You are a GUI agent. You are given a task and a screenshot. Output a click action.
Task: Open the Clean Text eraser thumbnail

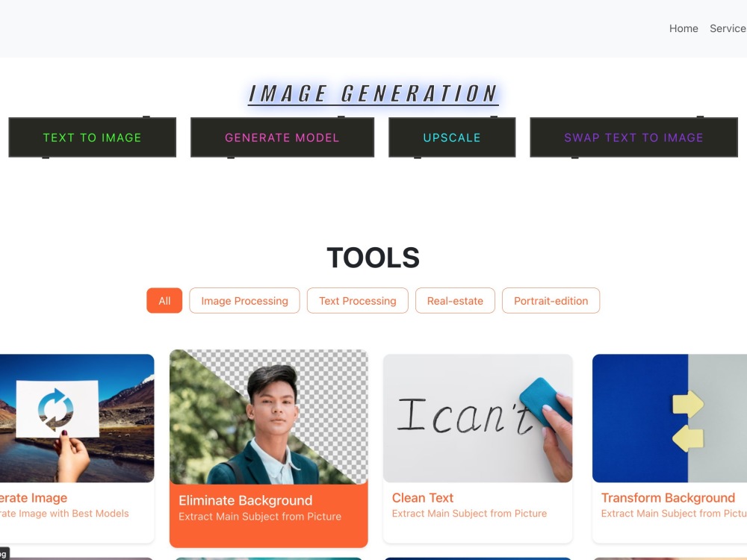(x=477, y=418)
